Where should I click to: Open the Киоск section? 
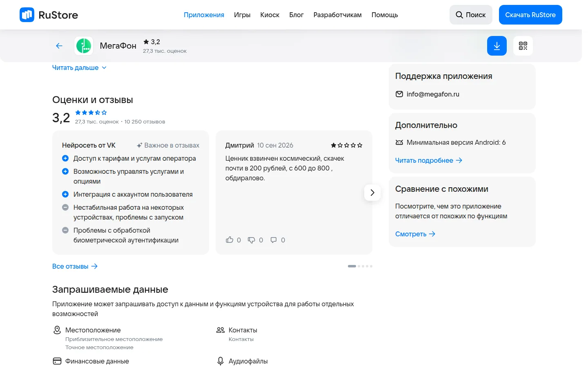point(270,15)
